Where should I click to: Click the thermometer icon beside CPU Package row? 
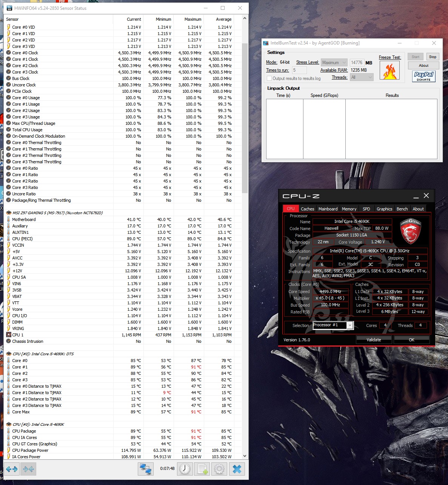[8, 431]
